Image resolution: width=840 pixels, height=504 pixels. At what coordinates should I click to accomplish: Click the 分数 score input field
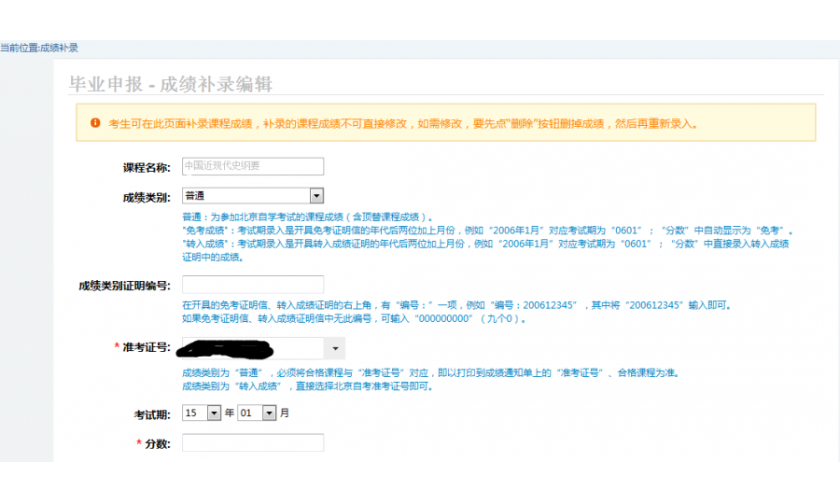[253, 443]
